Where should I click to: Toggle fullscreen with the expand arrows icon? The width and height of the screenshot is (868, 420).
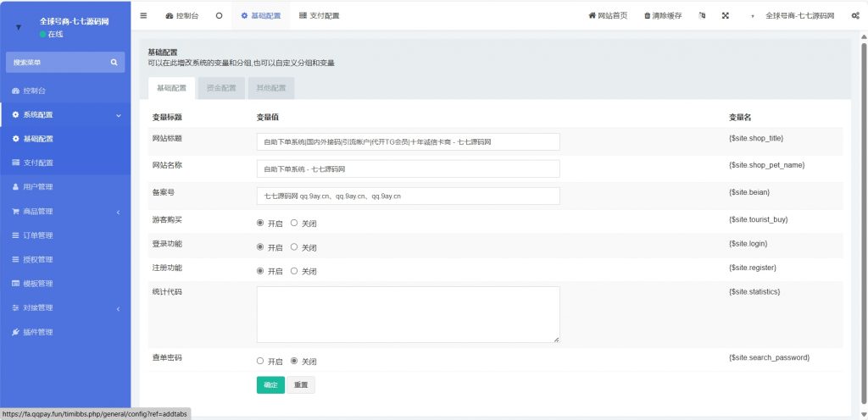[x=726, y=15]
